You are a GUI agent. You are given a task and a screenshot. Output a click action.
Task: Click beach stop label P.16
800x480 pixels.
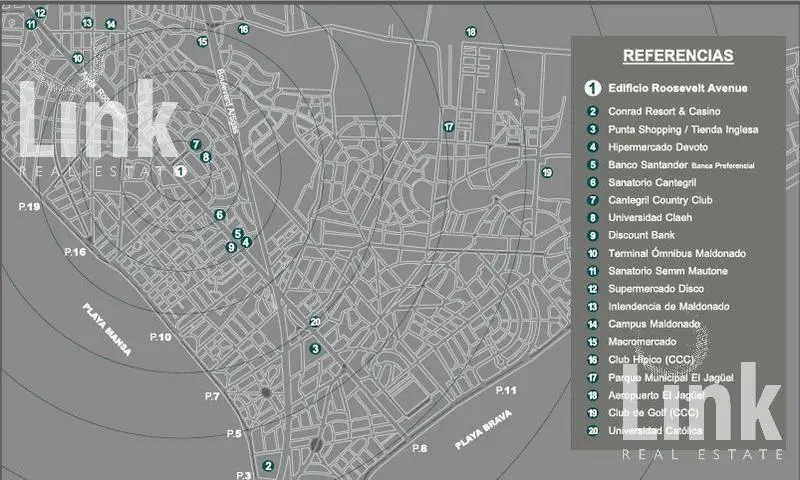click(x=75, y=252)
